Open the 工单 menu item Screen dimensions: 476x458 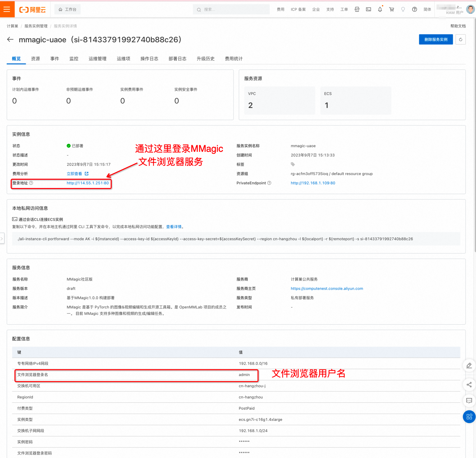pyautogui.click(x=344, y=10)
